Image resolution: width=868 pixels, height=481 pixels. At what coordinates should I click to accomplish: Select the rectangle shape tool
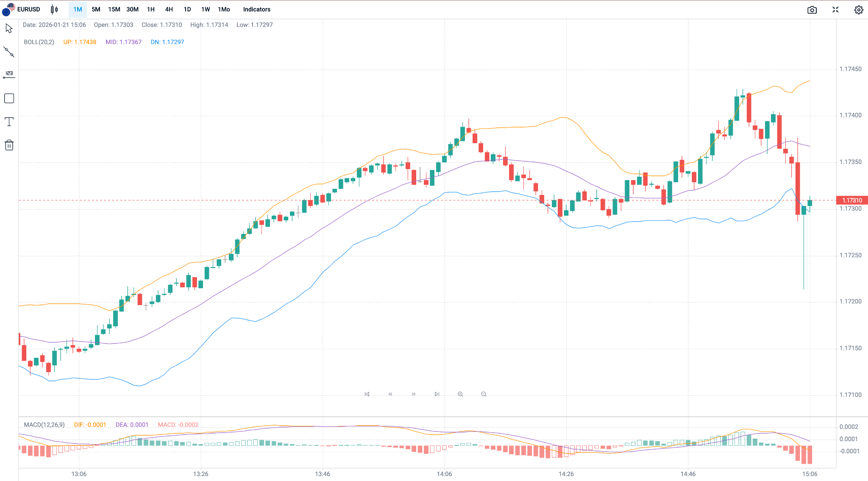pos(9,98)
